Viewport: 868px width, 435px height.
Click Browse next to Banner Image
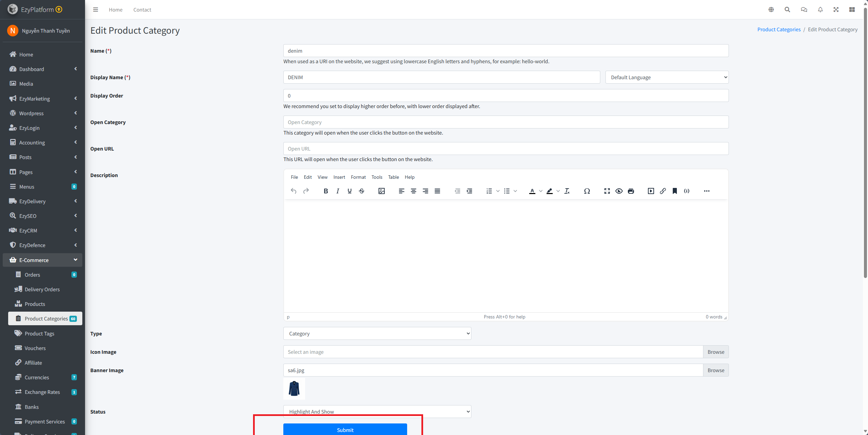click(716, 370)
